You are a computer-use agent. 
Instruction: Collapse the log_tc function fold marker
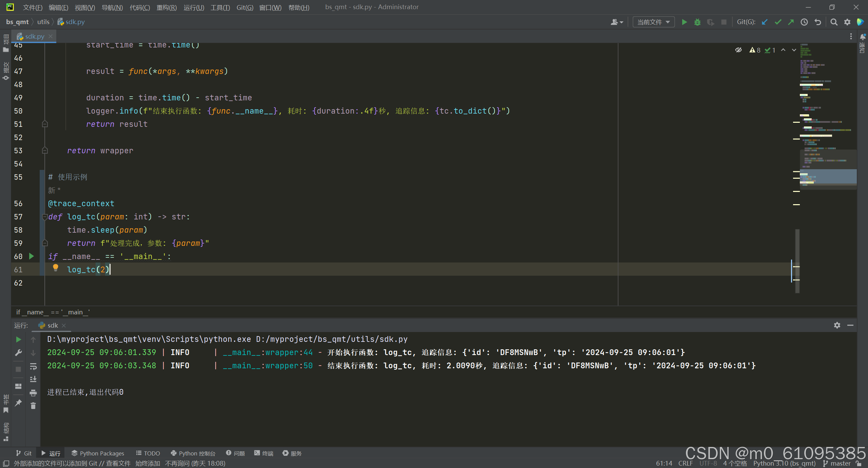[x=44, y=216]
